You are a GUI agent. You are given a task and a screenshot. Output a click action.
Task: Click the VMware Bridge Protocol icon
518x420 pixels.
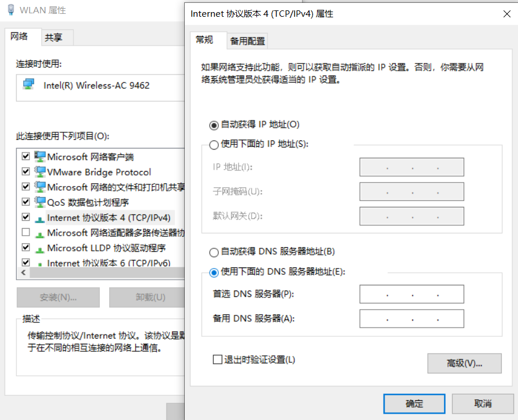[x=39, y=171]
